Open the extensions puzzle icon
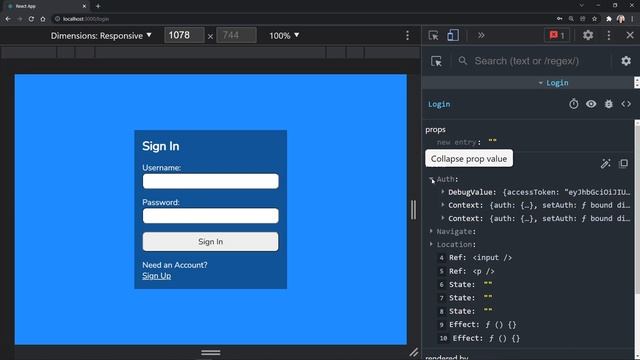Viewport: 640px width, 360px height. click(x=609, y=19)
